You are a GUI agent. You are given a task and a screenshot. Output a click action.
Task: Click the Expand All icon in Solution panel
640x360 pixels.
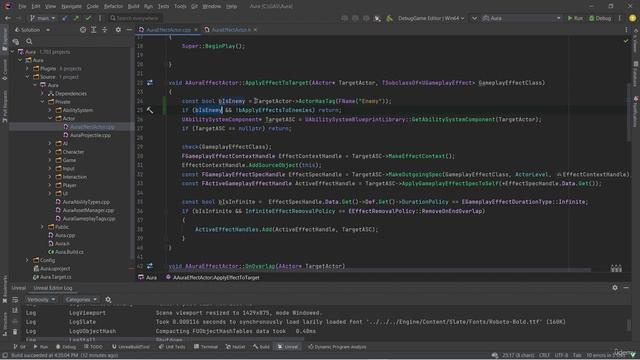pos(93,30)
